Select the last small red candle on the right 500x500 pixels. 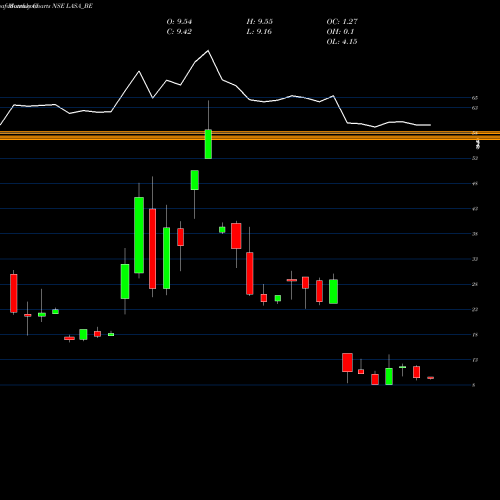(x=430, y=378)
